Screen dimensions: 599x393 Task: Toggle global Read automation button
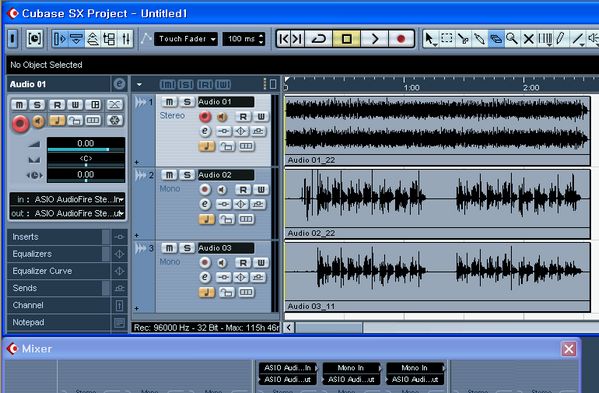point(205,84)
